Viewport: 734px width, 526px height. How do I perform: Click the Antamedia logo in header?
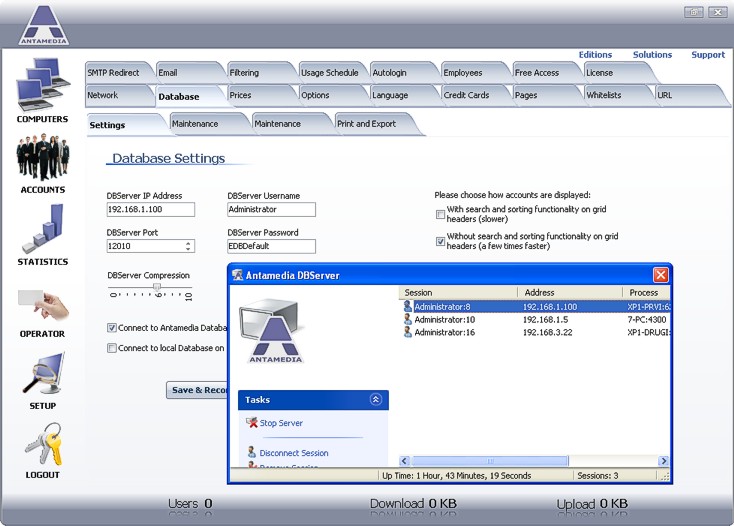coord(44,25)
